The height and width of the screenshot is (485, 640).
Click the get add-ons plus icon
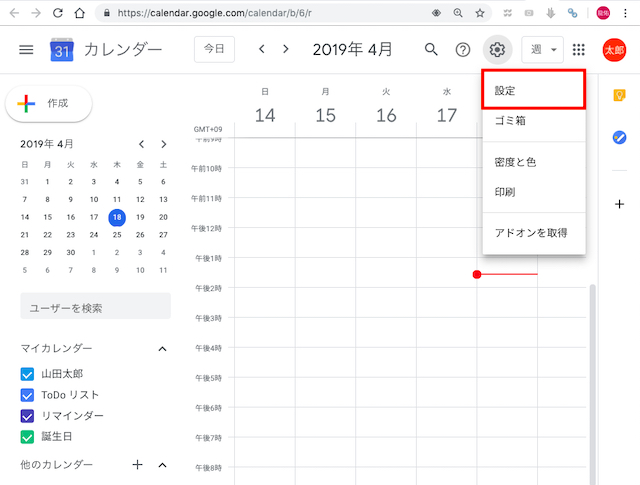619,204
